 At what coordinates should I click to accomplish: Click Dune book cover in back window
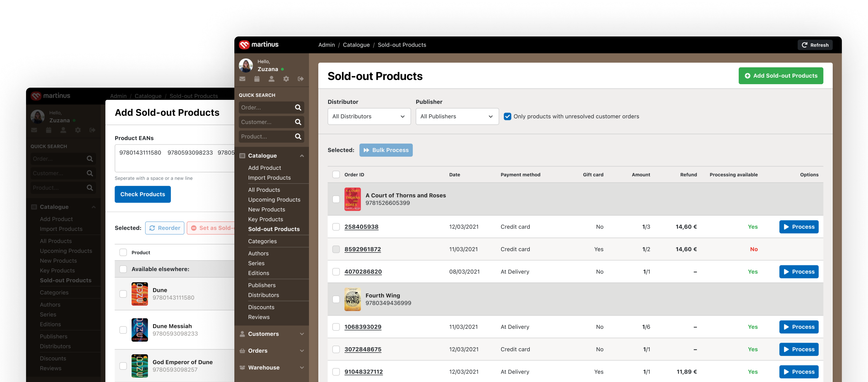139,294
